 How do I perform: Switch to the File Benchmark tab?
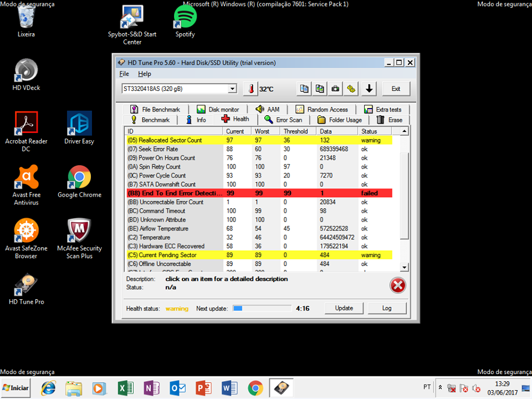(155, 109)
